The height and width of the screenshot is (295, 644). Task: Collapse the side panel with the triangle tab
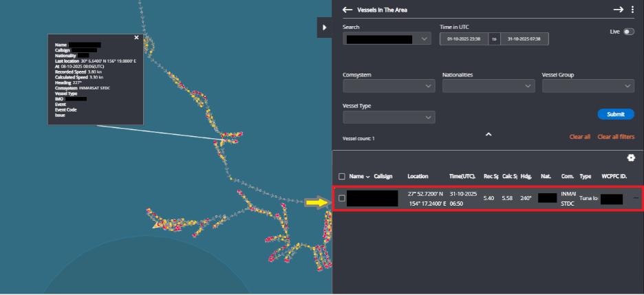tap(324, 28)
